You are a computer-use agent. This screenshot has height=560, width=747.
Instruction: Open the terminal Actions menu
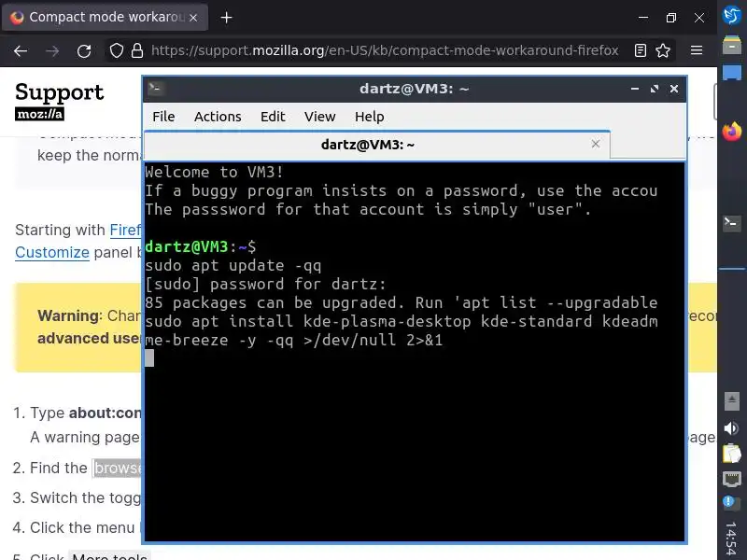click(x=218, y=117)
